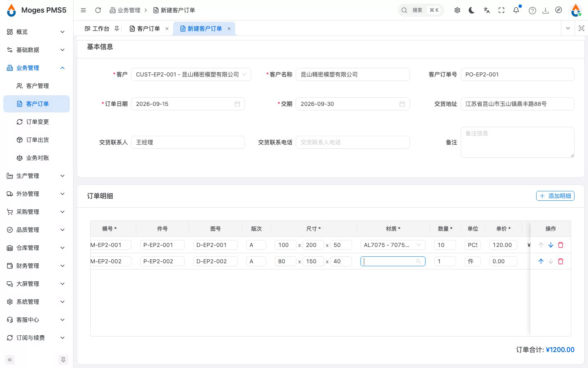Delete the M-EP2-001 detail row

(561, 245)
